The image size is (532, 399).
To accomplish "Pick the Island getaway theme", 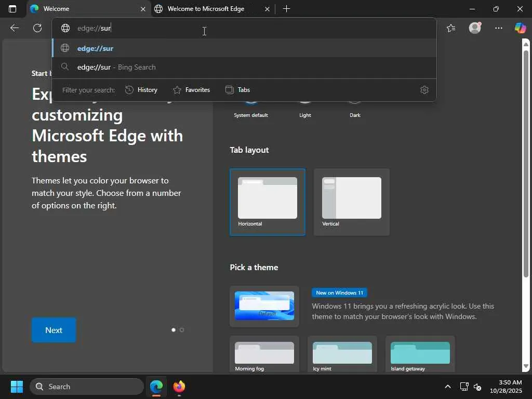I will (x=420, y=354).
